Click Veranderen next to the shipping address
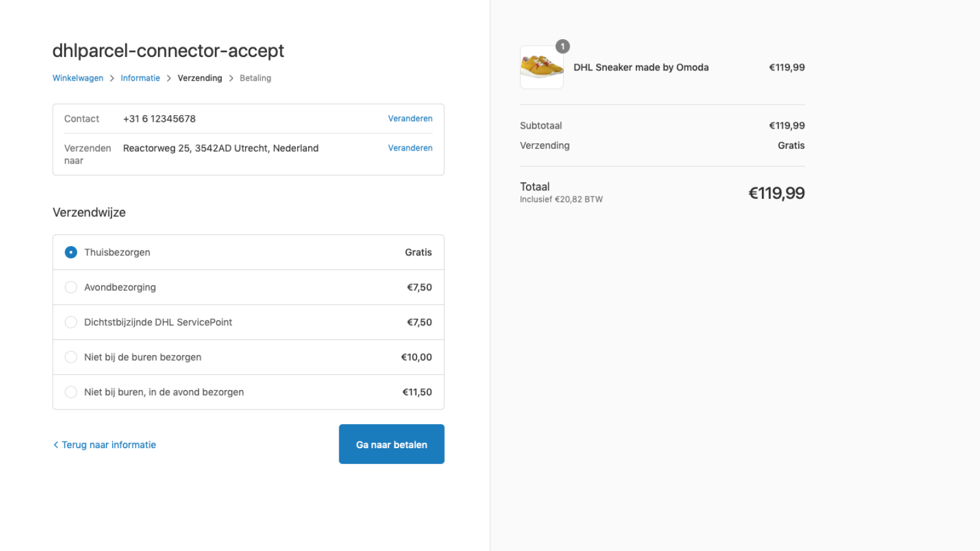Image resolution: width=980 pixels, height=551 pixels. click(410, 148)
